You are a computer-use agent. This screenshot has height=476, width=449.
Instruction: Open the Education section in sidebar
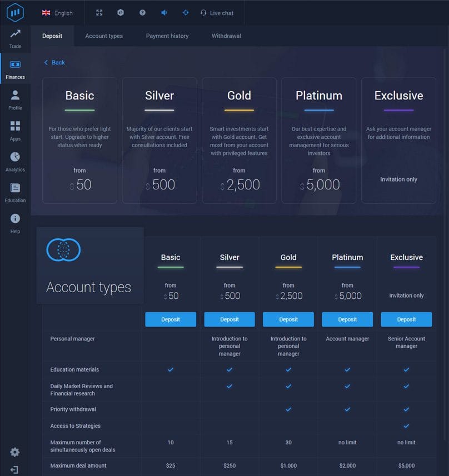coord(15,193)
